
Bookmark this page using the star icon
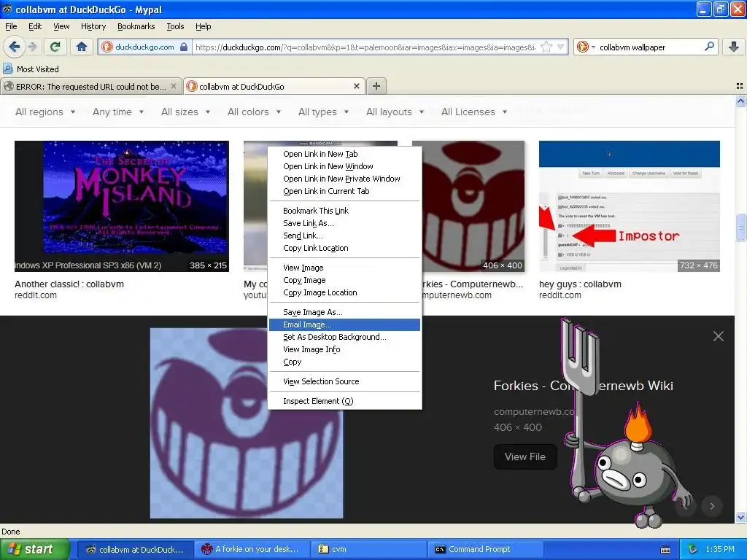pos(547,47)
